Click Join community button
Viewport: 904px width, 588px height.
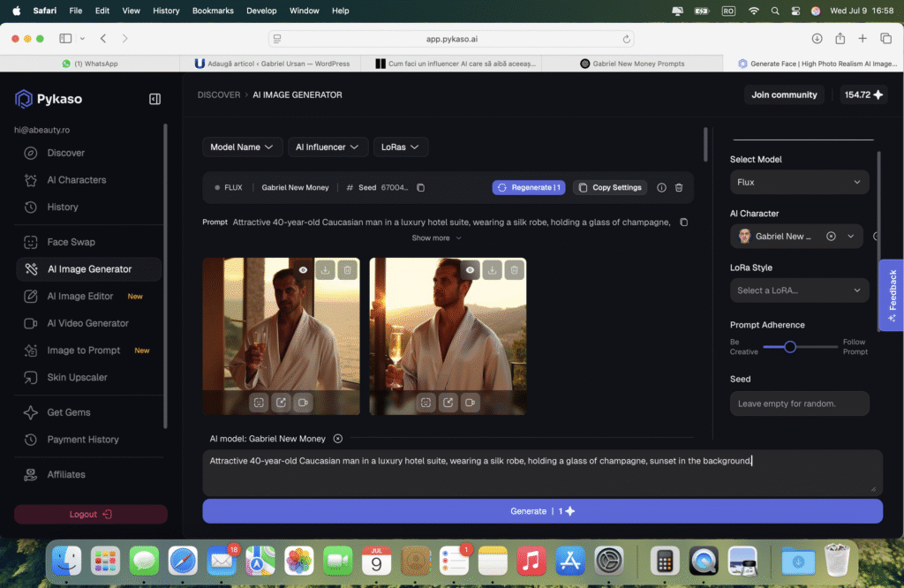[x=784, y=95]
